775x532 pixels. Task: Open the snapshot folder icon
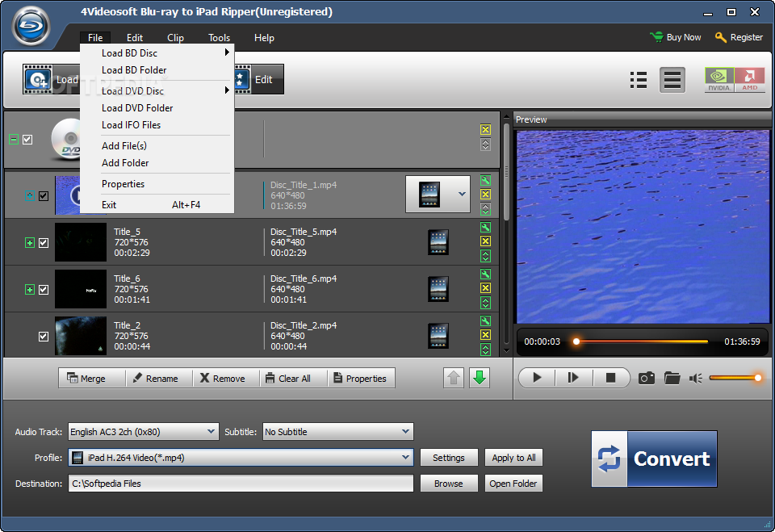(672, 379)
